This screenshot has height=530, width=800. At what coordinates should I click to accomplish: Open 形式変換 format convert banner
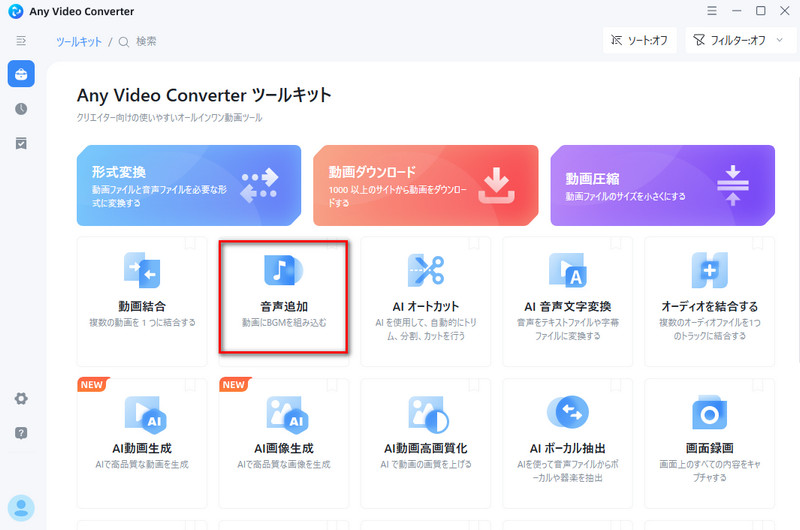point(189,185)
